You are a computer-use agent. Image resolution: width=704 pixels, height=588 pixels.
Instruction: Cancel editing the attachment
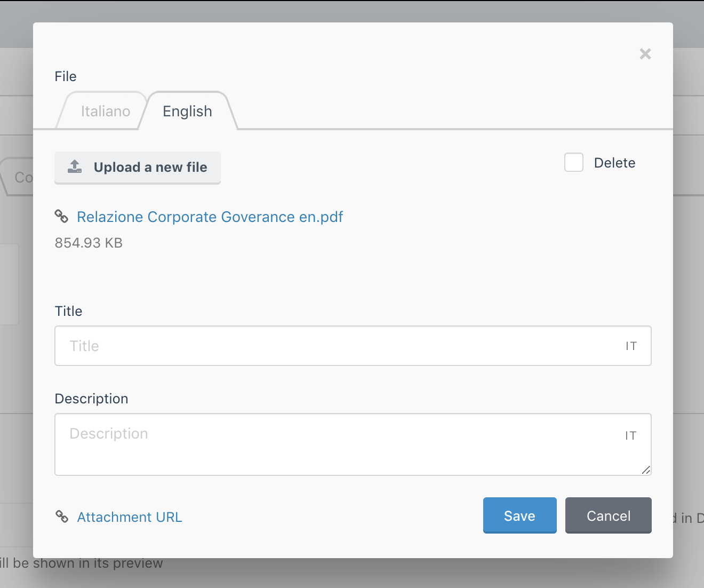click(x=608, y=515)
